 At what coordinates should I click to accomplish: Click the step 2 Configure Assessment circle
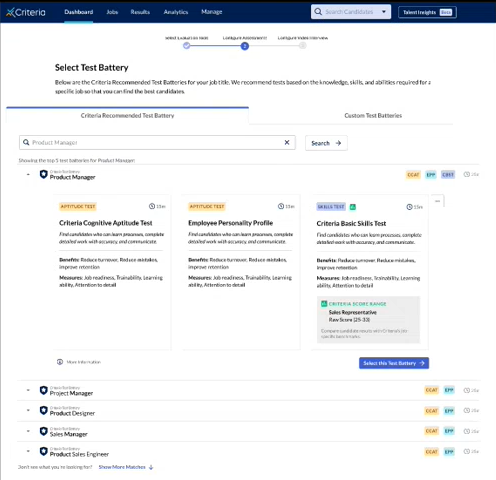click(245, 46)
